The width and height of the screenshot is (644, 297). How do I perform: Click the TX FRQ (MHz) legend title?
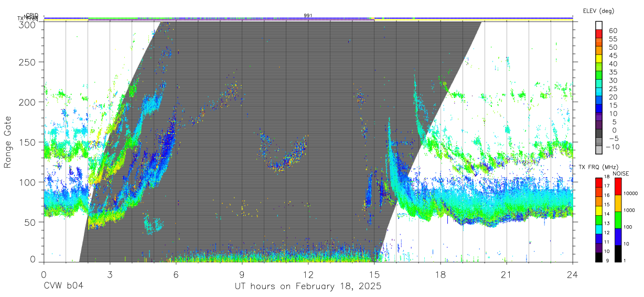point(597,167)
